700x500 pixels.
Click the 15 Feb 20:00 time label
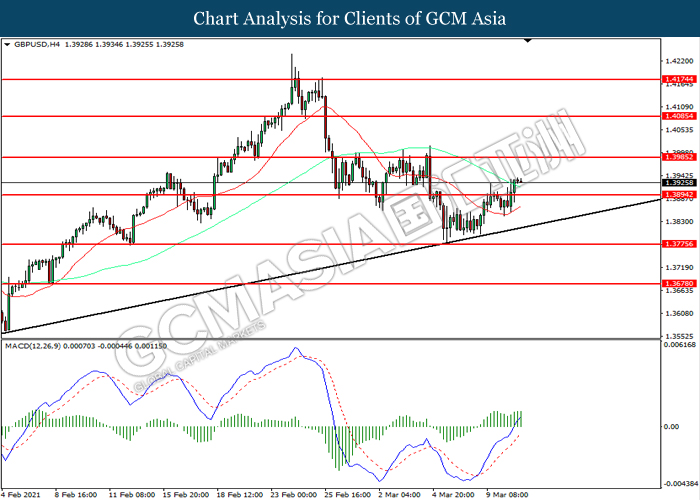coord(186,495)
